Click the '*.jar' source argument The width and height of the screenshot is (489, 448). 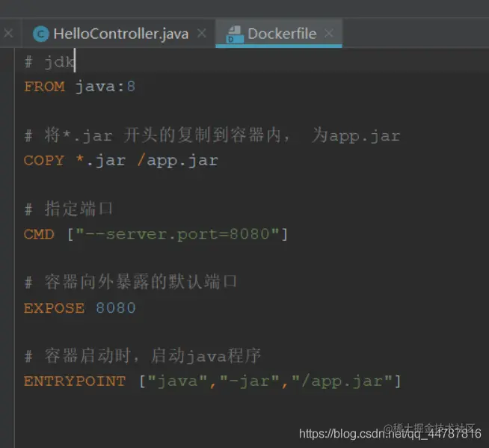click(x=101, y=161)
